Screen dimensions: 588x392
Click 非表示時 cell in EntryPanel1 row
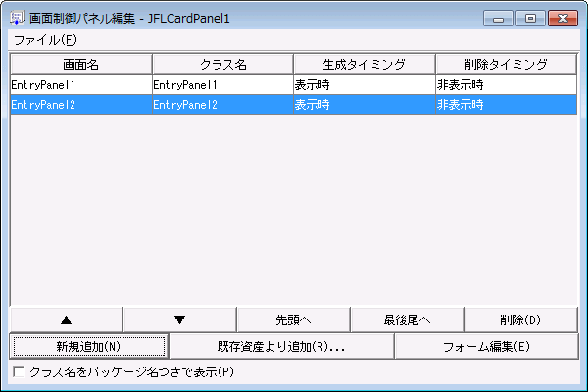coord(507,85)
